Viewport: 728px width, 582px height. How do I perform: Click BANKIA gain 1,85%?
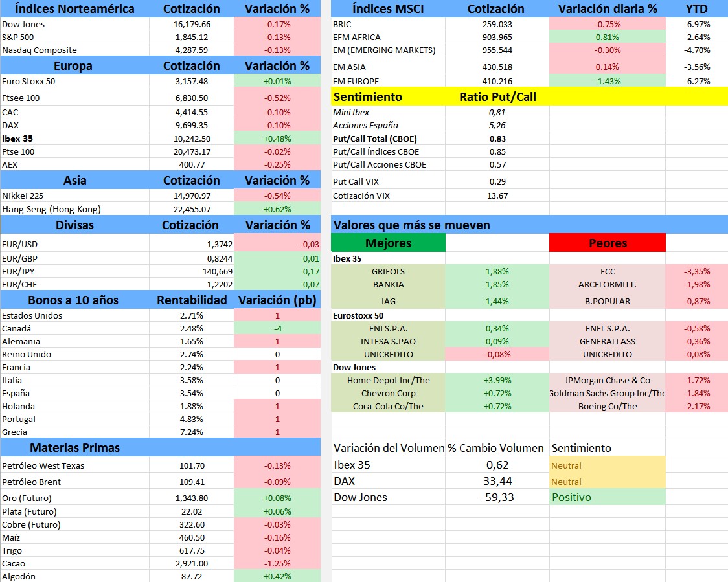point(497,284)
